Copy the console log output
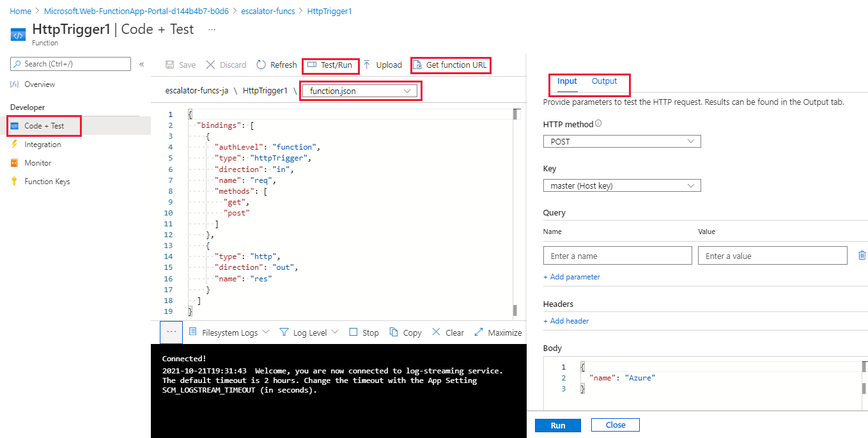 click(405, 332)
